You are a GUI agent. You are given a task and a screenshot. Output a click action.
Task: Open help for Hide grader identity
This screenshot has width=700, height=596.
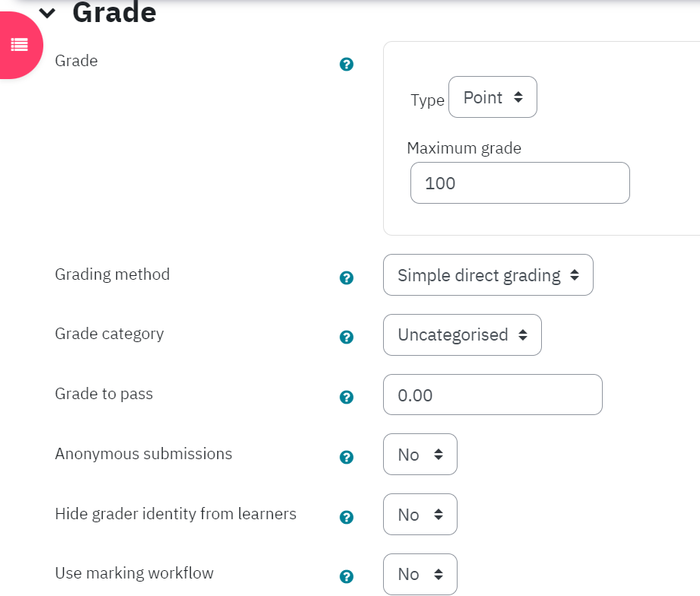tap(347, 517)
